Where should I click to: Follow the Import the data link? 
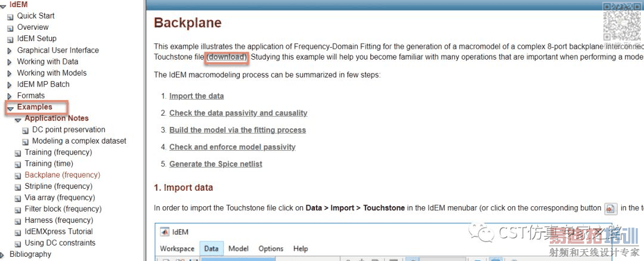[196, 96]
